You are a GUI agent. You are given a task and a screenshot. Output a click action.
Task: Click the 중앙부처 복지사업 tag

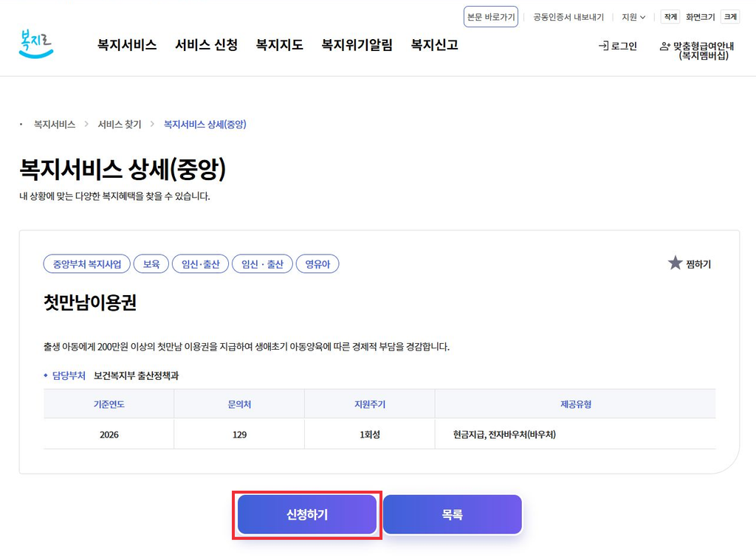pos(87,264)
